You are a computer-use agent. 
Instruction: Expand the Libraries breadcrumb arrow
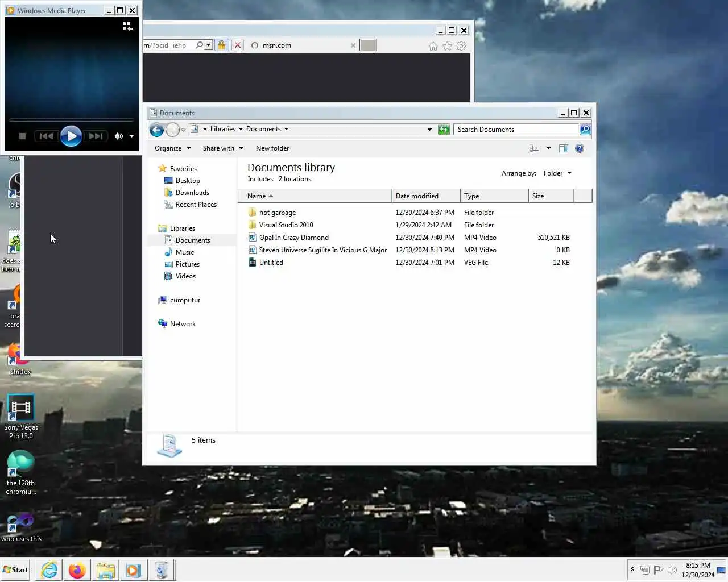point(241,129)
